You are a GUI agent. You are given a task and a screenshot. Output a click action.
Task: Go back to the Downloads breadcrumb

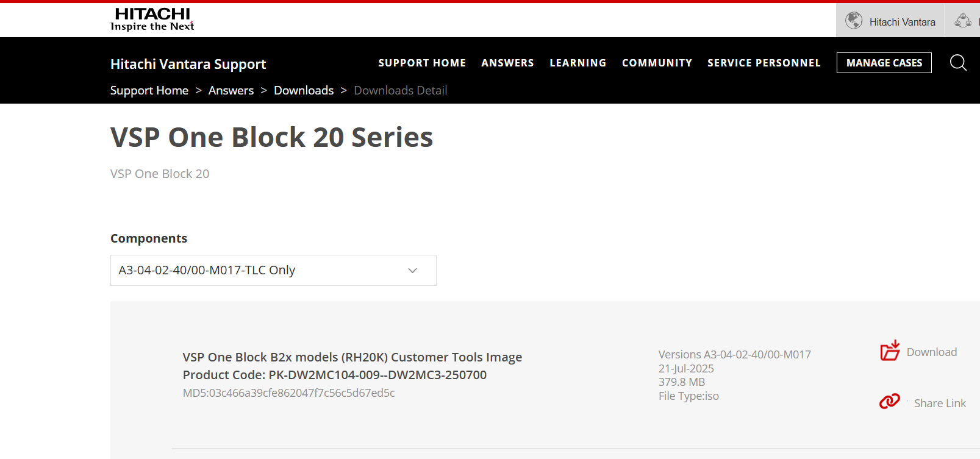pyautogui.click(x=304, y=90)
